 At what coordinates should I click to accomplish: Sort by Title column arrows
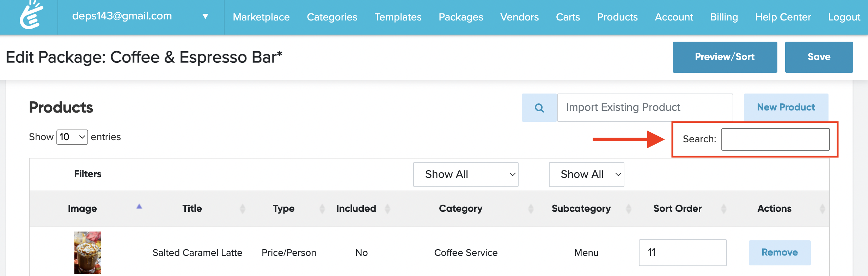(243, 209)
